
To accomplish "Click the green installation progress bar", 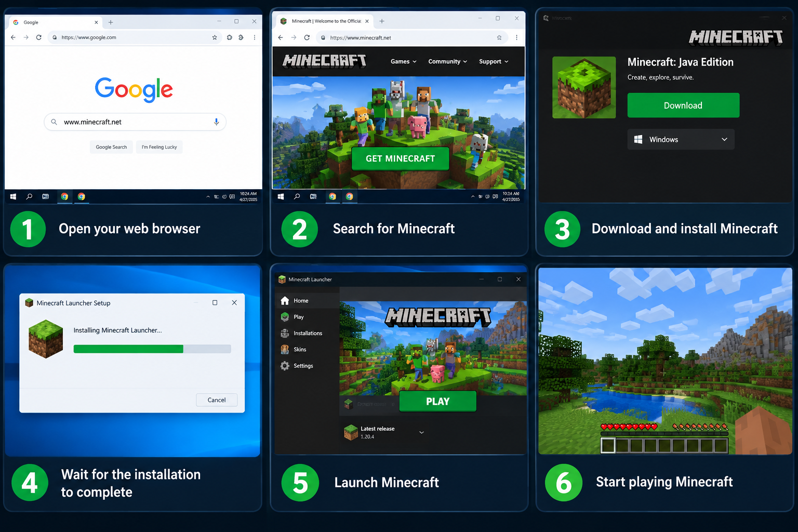I will pyautogui.click(x=128, y=349).
